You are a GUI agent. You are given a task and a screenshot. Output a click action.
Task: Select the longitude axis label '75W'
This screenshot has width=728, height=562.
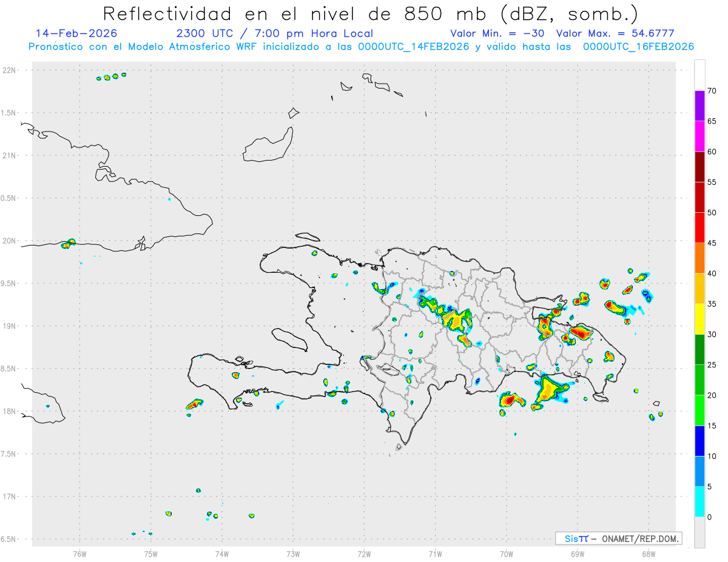tap(151, 554)
